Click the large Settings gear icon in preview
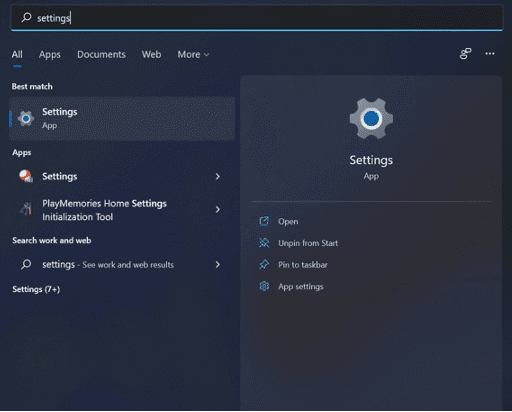Viewport: 512px width, 412px height. (x=371, y=118)
